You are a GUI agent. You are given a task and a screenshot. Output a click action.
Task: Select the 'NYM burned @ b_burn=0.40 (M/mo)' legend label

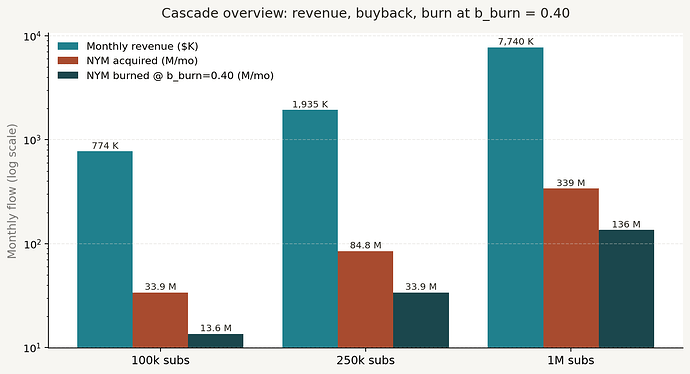coord(180,76)
